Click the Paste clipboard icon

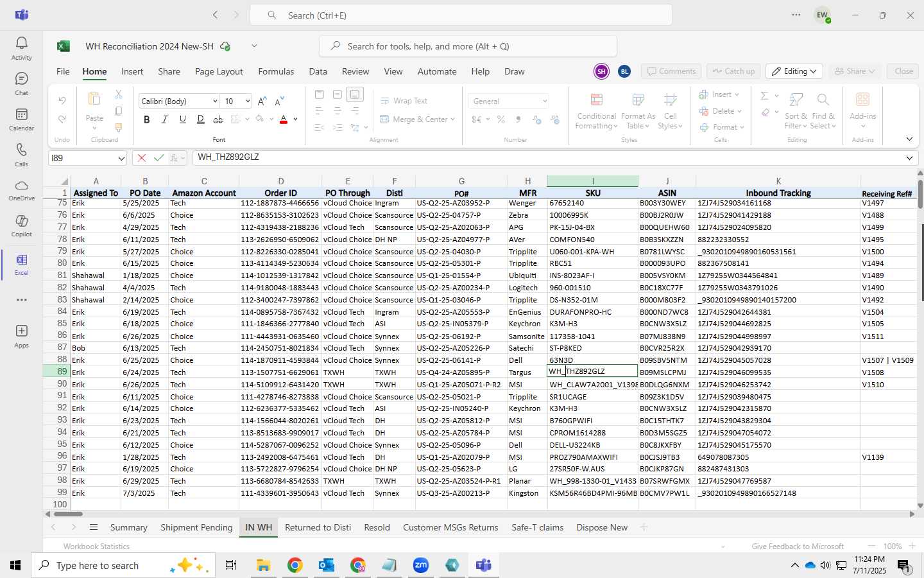(94, 100)
